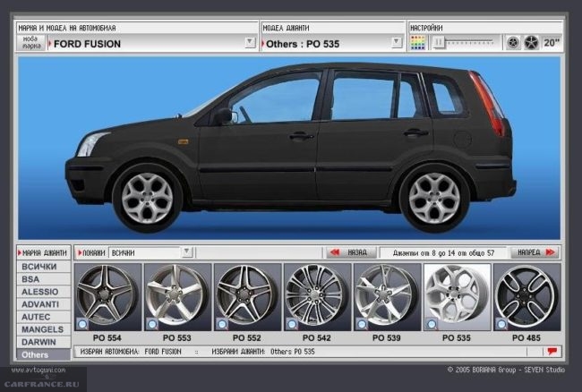Go forward with the НАПРЕД button
Image resolution: width=582 pixels, height=392 pixels.
[x=535, y=252]
